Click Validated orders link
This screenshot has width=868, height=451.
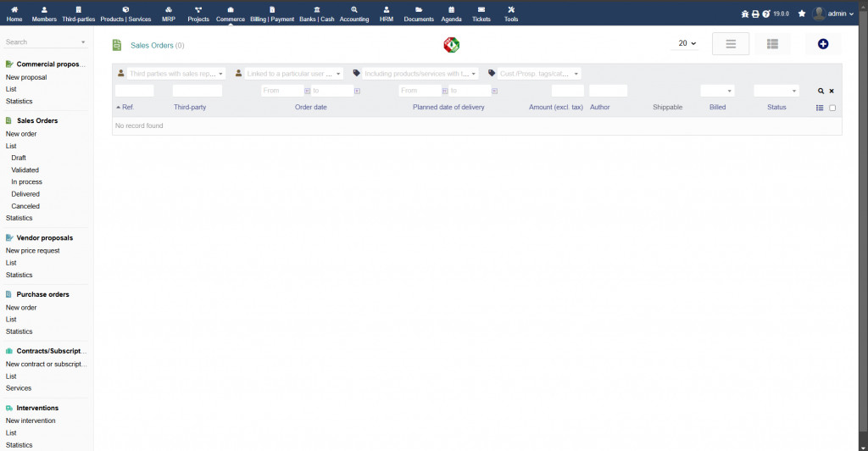pyautogui.click(x=25, y=170)
